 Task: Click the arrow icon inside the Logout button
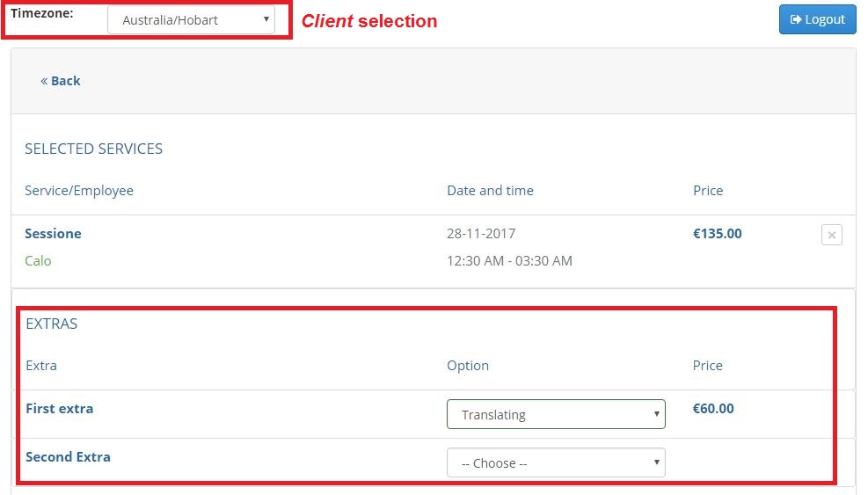tap(796, 19)
